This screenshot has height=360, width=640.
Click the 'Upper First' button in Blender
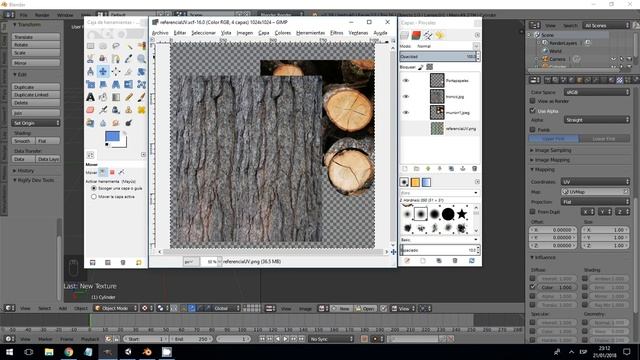coord(553,139)
